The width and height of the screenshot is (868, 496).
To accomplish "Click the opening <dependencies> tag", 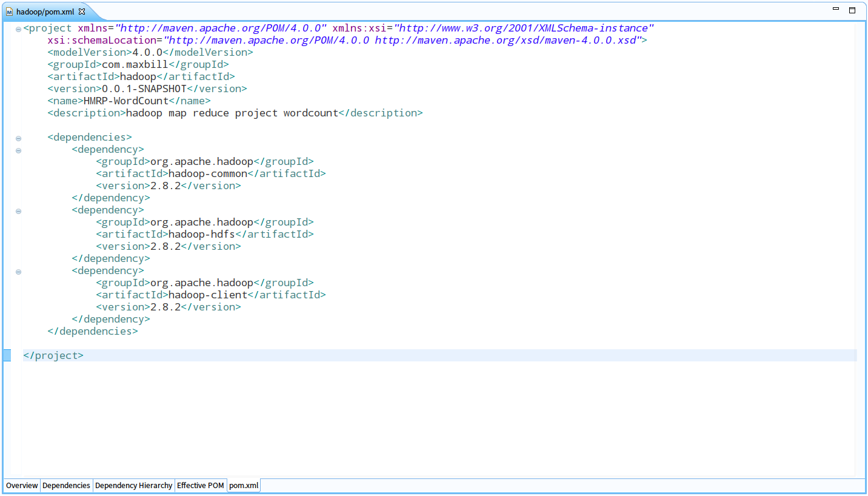I will click(90, 137).
